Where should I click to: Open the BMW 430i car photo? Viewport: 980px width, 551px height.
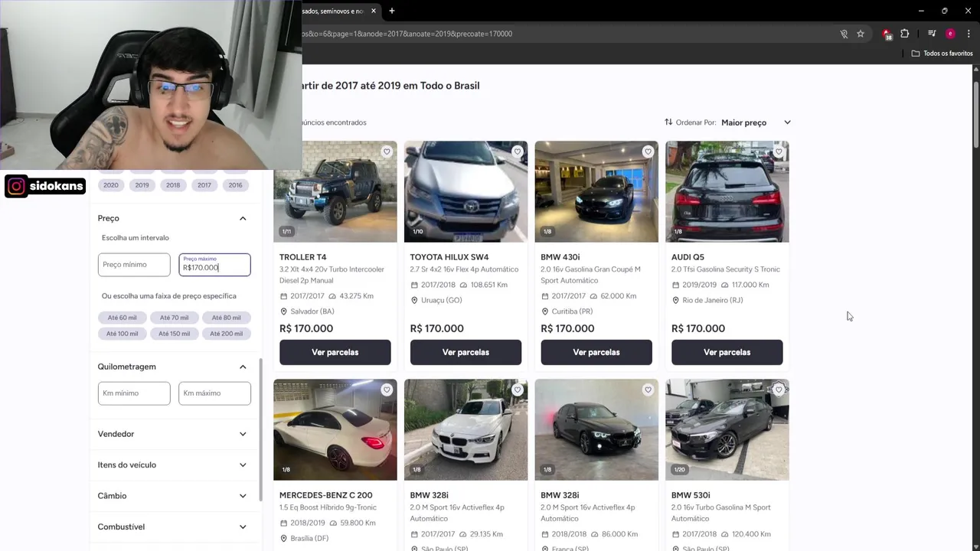pyautogui.click(x=596, y=191)
